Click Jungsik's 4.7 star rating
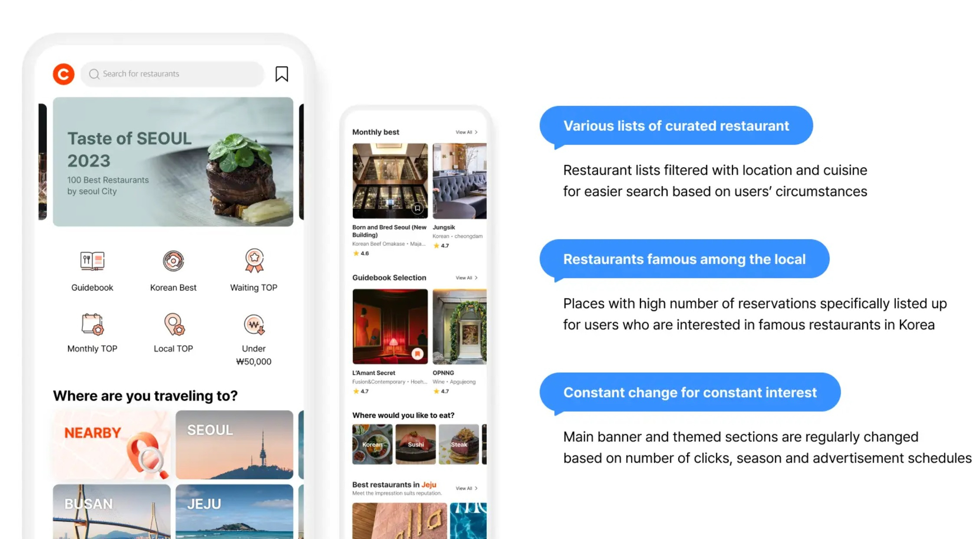The image size is (980, 539). point(441,246)
